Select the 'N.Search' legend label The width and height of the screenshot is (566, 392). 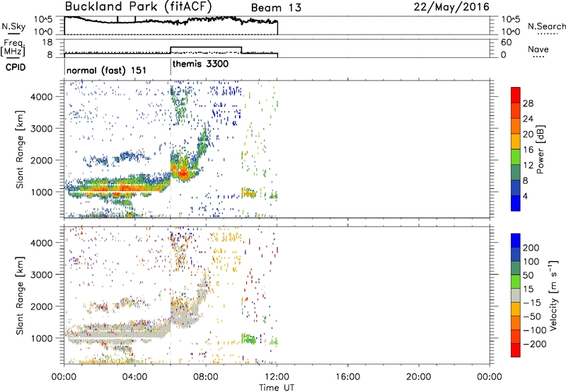point(546,26)
